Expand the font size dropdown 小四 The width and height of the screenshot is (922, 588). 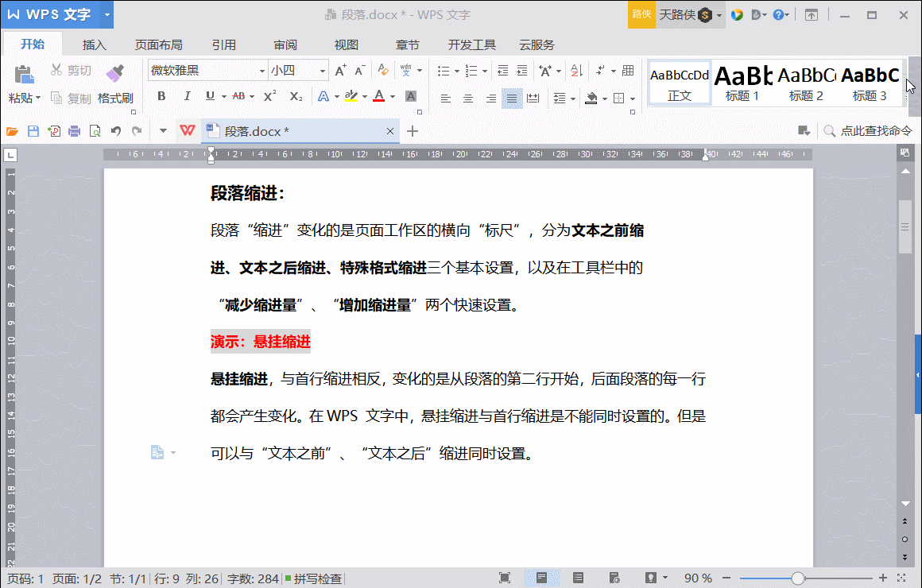coord(322,72)
